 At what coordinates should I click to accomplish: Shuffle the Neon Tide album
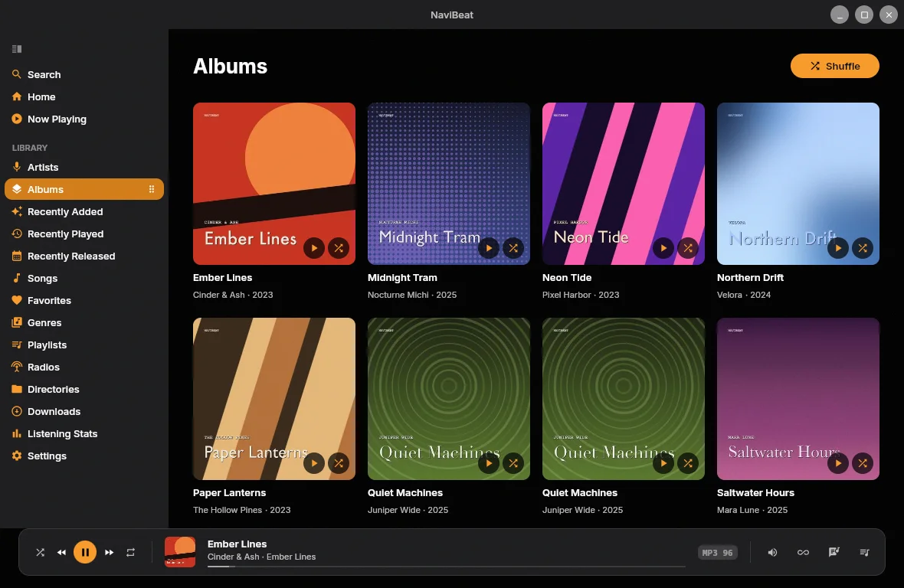[x=688, y=248]
